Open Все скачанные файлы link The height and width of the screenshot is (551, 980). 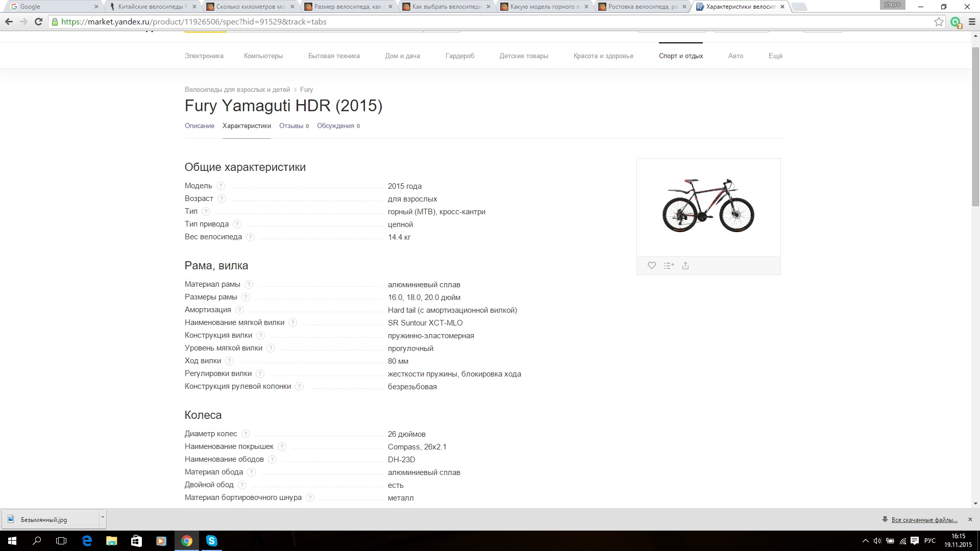coord(924,520)
